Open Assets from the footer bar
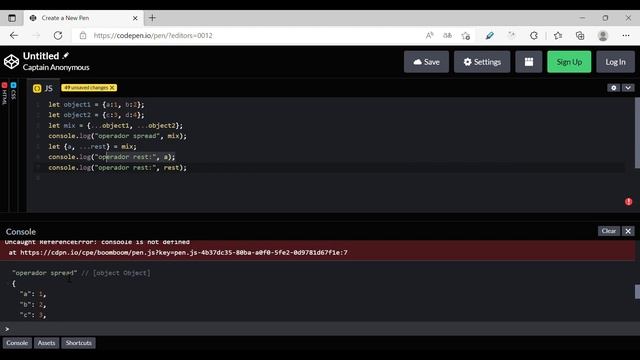Image resolution: width=640 pixels, height=360 pixels. click(x=47, y=343)
